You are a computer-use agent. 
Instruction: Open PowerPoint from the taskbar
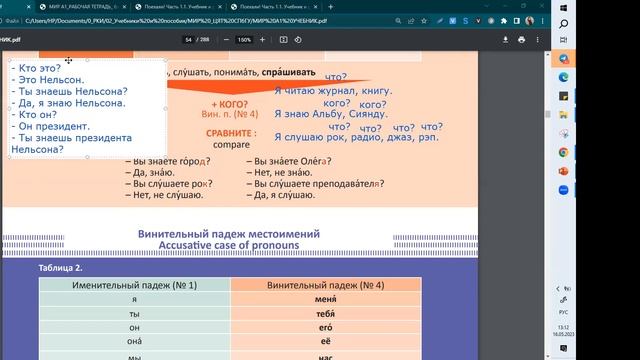tap(564, 171)
